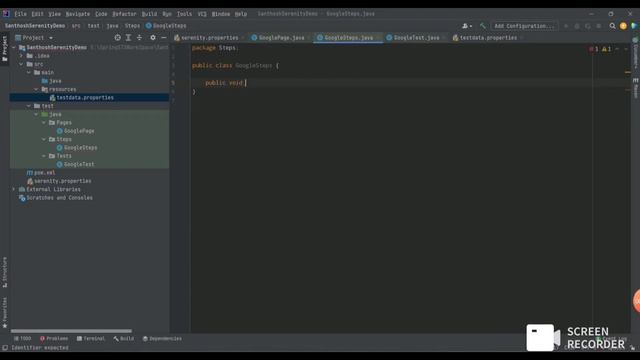Open the File menu
640x360 pixels.
click(x=20, y=14)
